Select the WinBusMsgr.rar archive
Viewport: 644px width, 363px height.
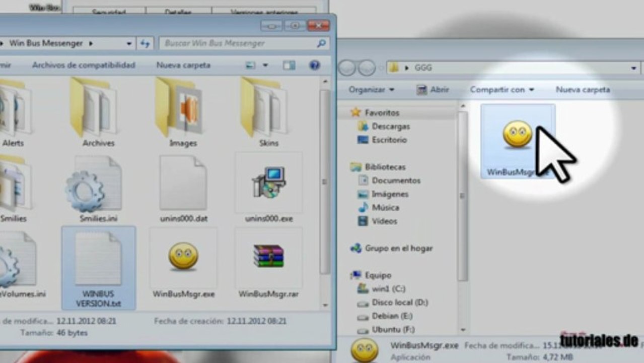[x=268, y=263]
